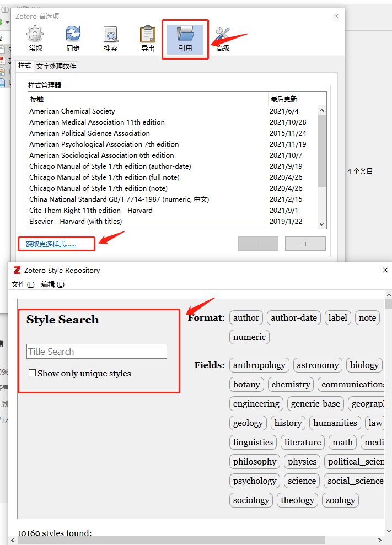
Task: Sort by the 标题 column header
Action: click(x=148, y=99)
